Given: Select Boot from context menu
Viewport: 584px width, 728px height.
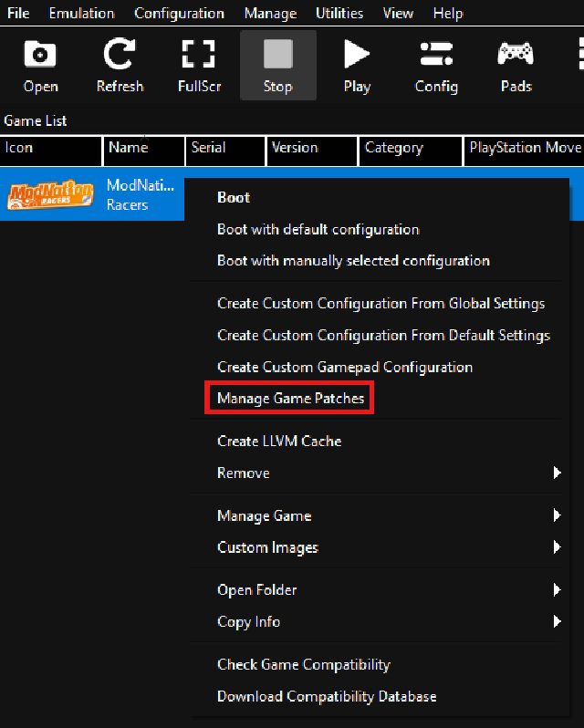Looking at the screenshot, I should click(234, 197).
